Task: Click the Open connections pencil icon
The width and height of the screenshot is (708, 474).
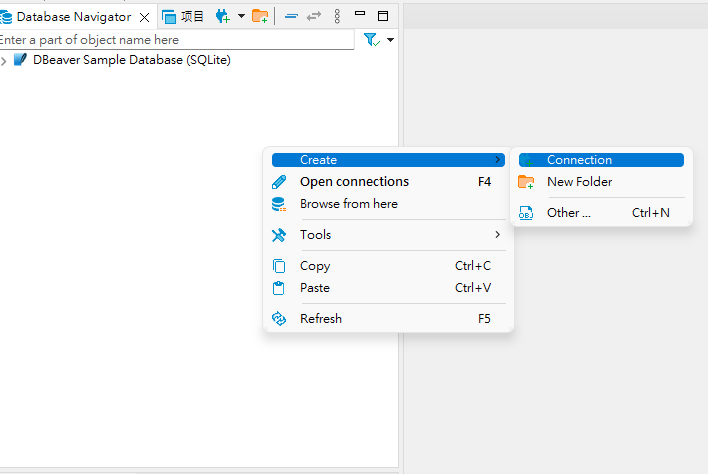Action: (279, 182)
